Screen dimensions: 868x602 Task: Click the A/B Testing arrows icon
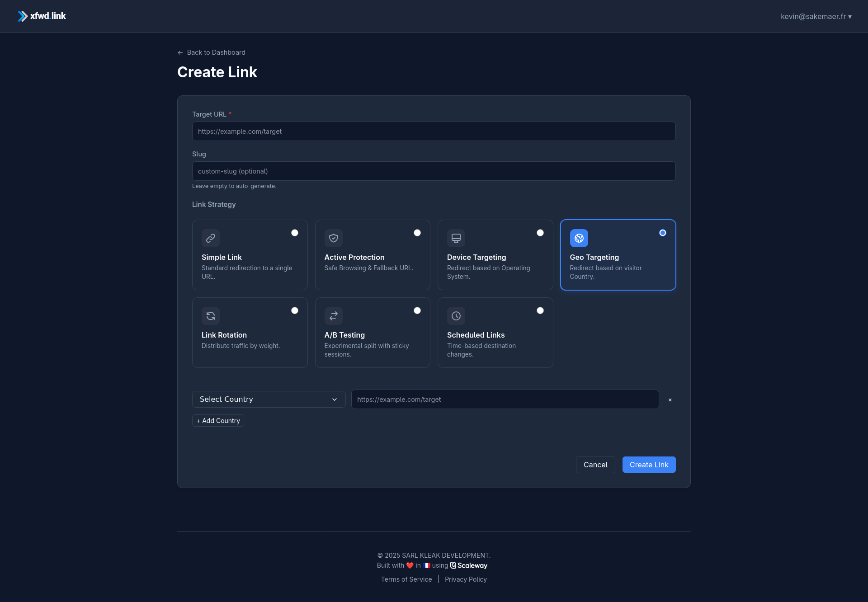334,316
